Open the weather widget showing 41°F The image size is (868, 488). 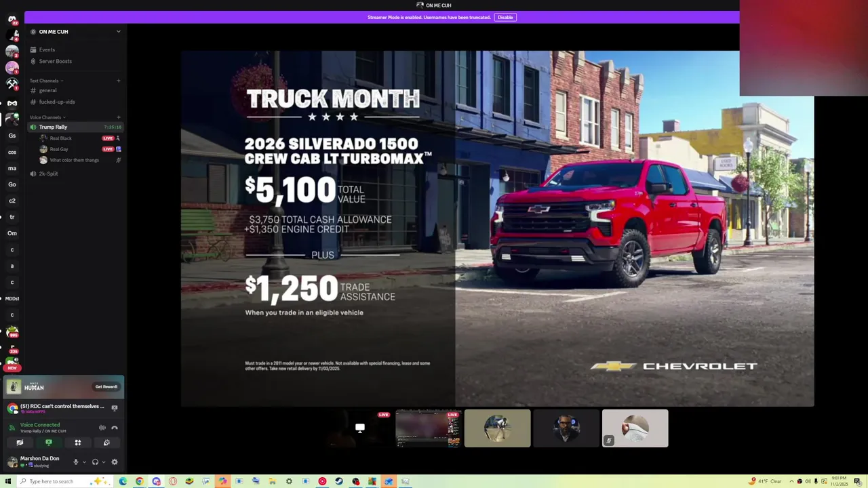pos(766,481)
